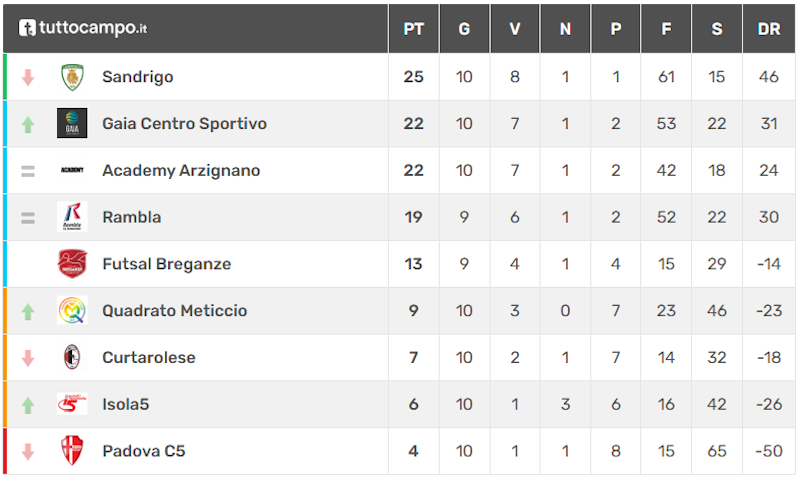Click the Rambla team logo
This screenshot has width=800, height=480.
tap(72, 217)
